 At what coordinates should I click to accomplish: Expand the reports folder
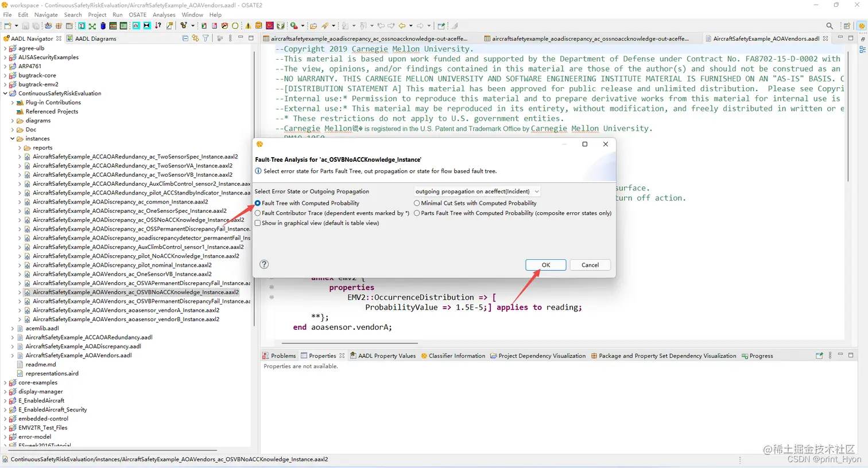click(20, 148)
